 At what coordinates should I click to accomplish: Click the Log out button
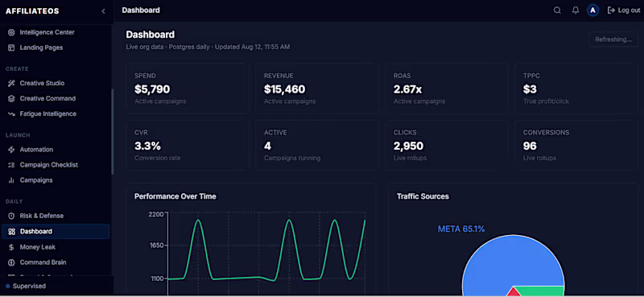[623, 10]
